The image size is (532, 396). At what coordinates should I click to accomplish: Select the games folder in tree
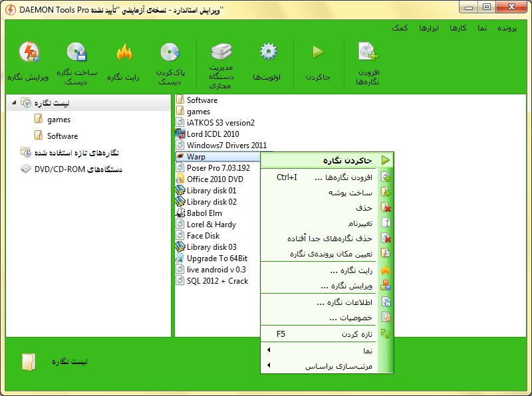pos(59,120)
